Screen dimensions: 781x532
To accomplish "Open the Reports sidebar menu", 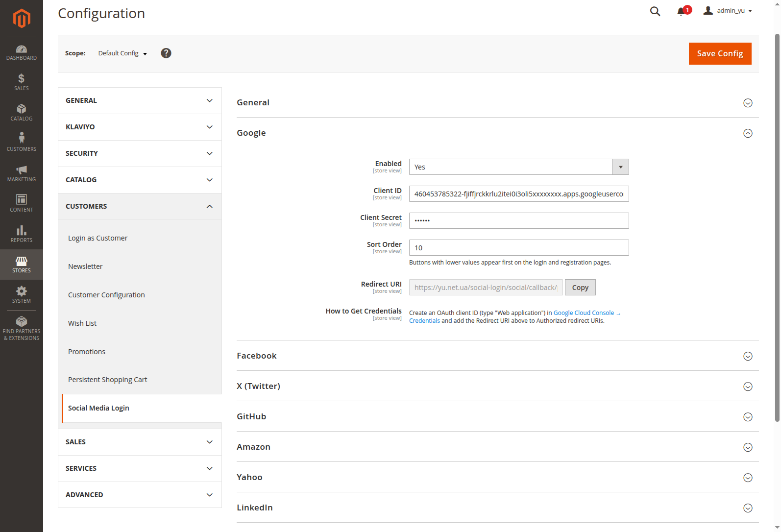I will 22,234.
